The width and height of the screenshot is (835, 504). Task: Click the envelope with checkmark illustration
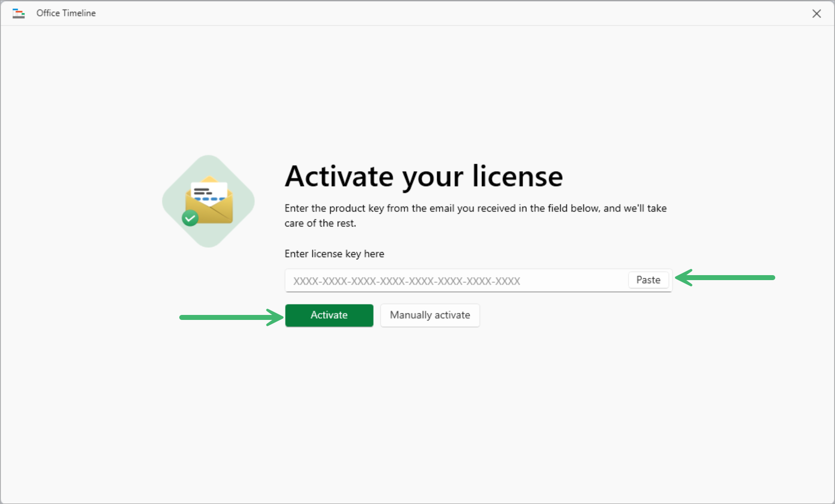(x=209, y=201)
